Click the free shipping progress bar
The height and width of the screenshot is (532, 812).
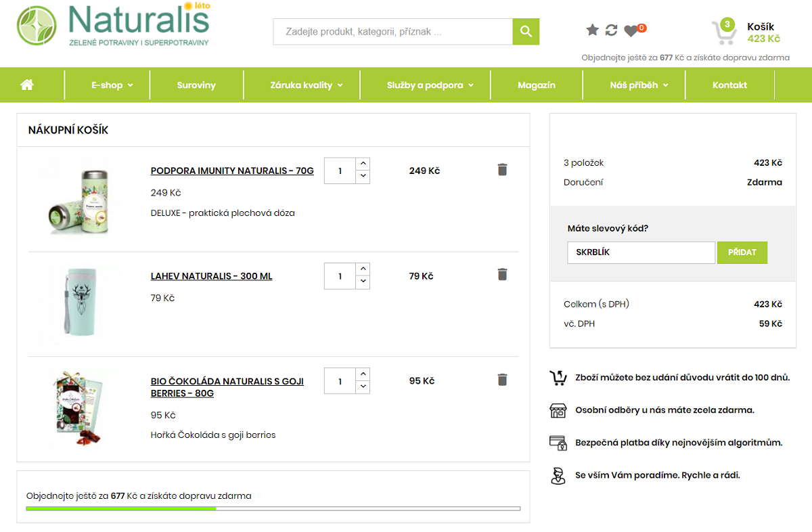tap(273, 508)
